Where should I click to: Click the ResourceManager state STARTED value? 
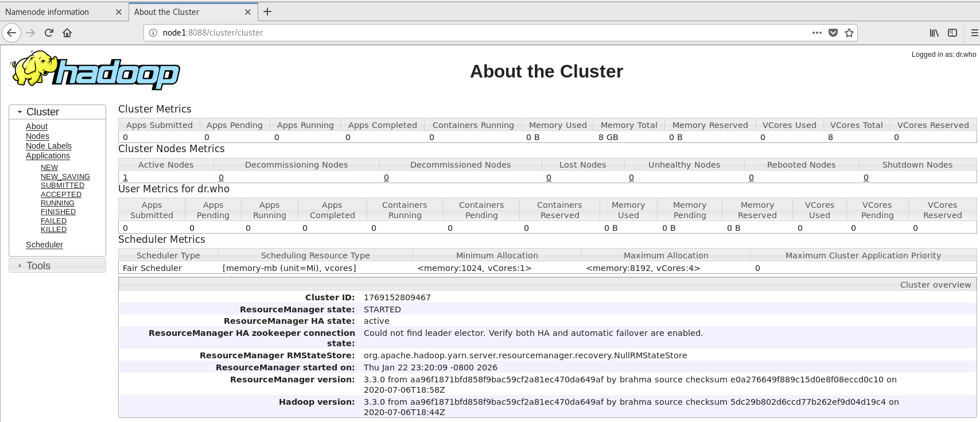pyautogui.click(x=382, y=309)
